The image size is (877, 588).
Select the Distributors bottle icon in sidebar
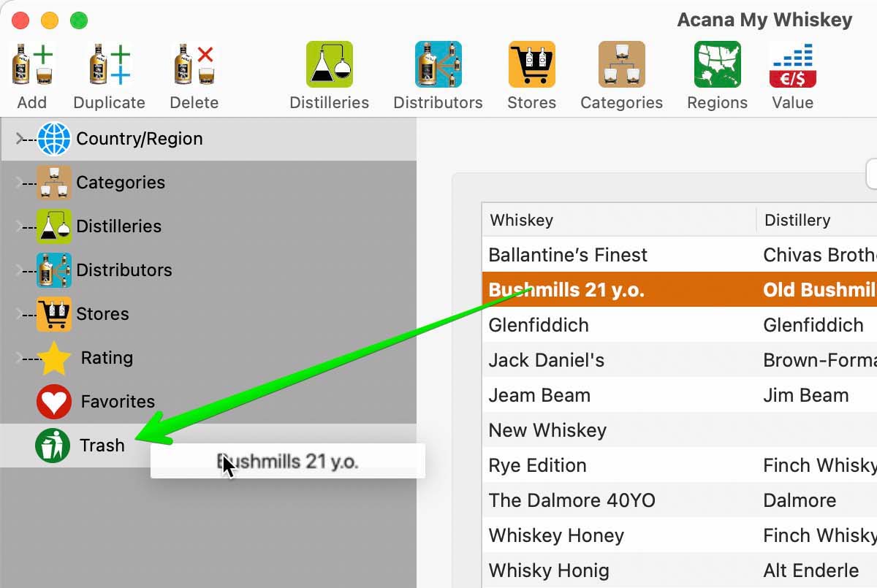pyautogui.click(x=54, y=270)
